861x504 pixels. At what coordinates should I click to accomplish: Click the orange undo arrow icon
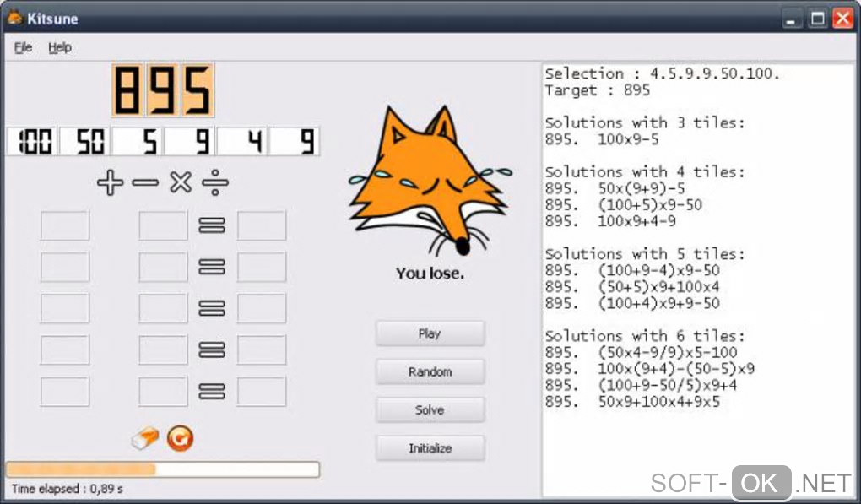click(x=180, y=438)
